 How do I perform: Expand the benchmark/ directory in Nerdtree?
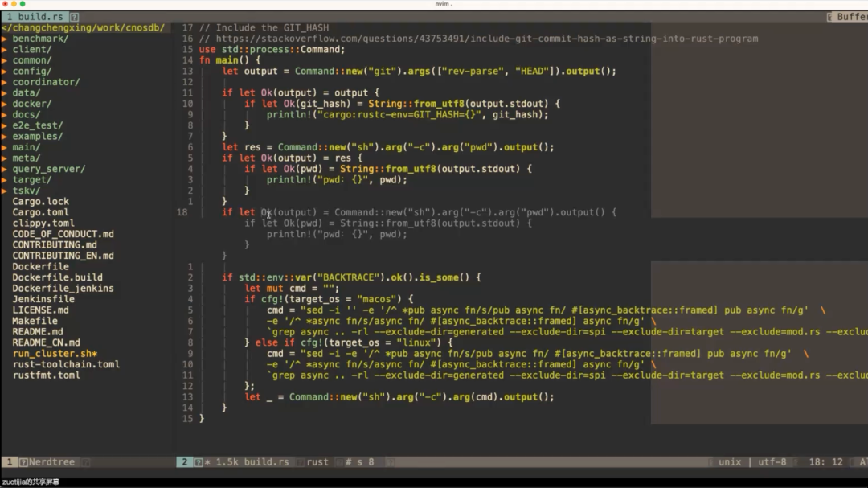[39, 38]
